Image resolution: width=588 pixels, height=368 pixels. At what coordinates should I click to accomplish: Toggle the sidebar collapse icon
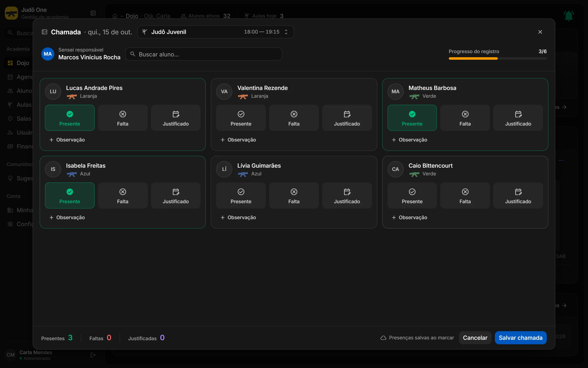click(x=93, y=13)
